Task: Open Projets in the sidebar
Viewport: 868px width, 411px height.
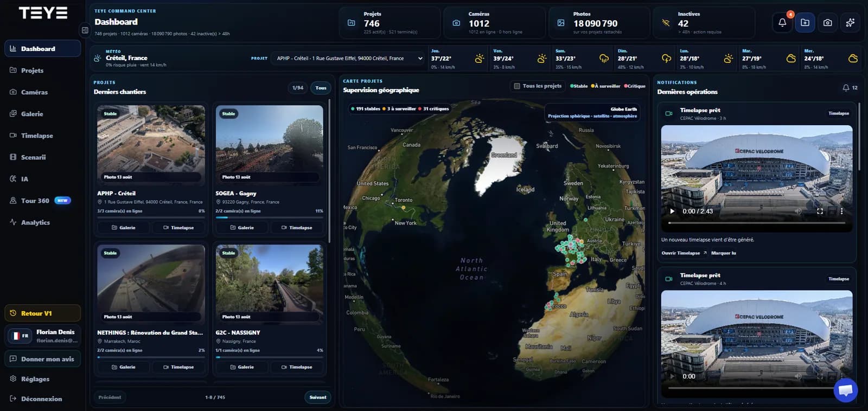Action: coord(43,70)
